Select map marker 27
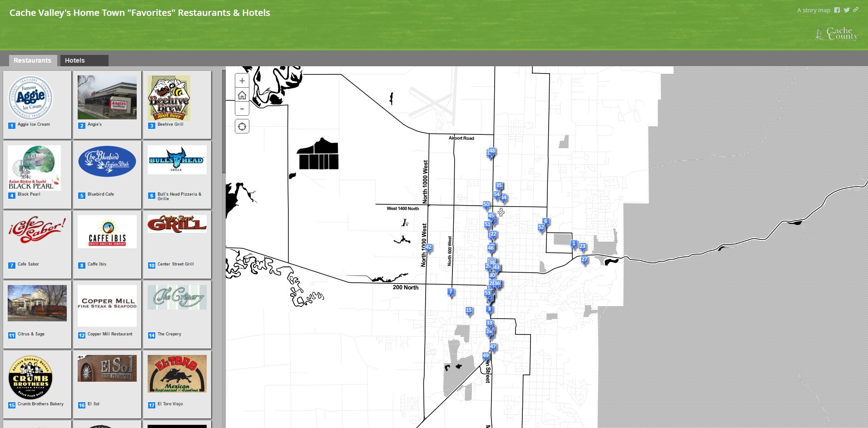 pyautogui.click(x=585, y=261)
